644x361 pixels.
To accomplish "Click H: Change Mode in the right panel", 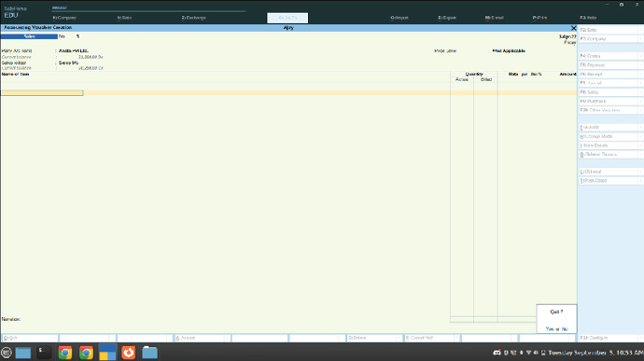I will 609,136.
